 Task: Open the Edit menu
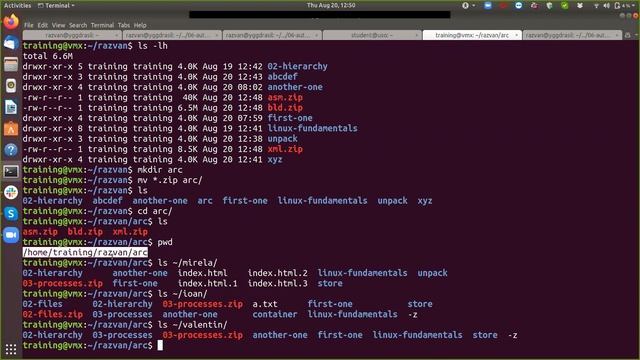tap(43, 25)
